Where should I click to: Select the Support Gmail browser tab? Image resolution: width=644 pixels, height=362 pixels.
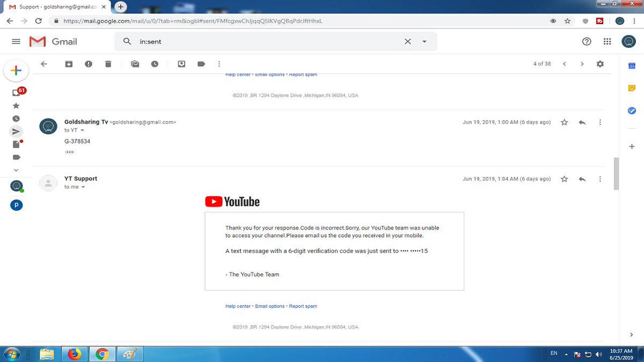[56, 7]
